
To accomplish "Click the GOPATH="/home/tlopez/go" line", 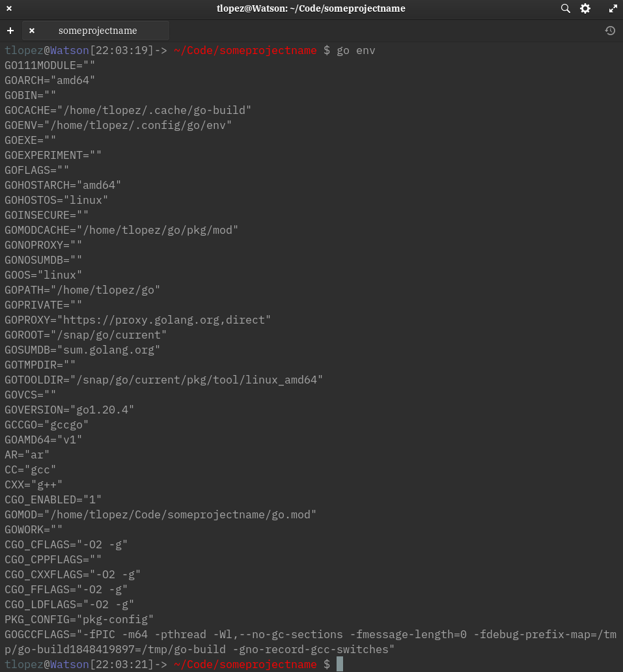I will coord(82,290).
